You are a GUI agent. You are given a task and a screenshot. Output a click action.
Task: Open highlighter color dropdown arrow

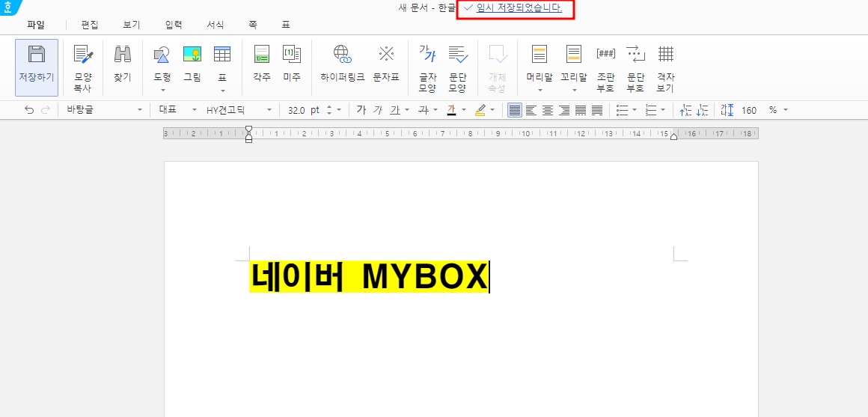tap(492, 110)
